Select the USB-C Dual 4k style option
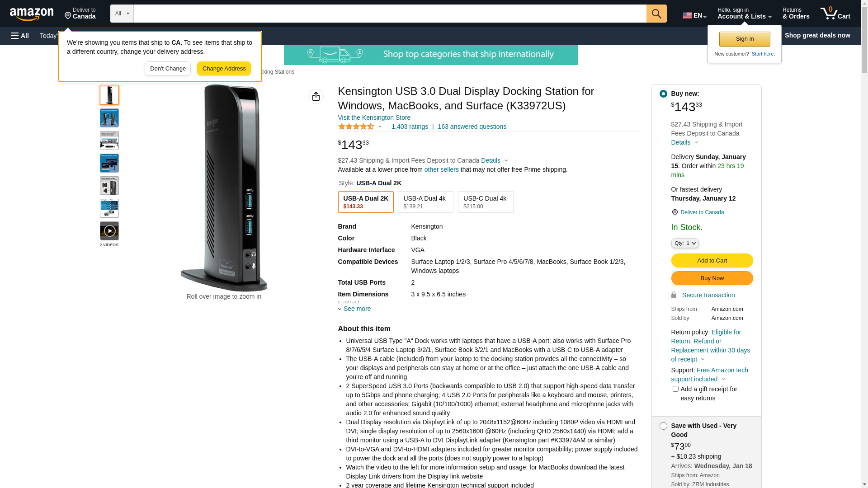 486,202
